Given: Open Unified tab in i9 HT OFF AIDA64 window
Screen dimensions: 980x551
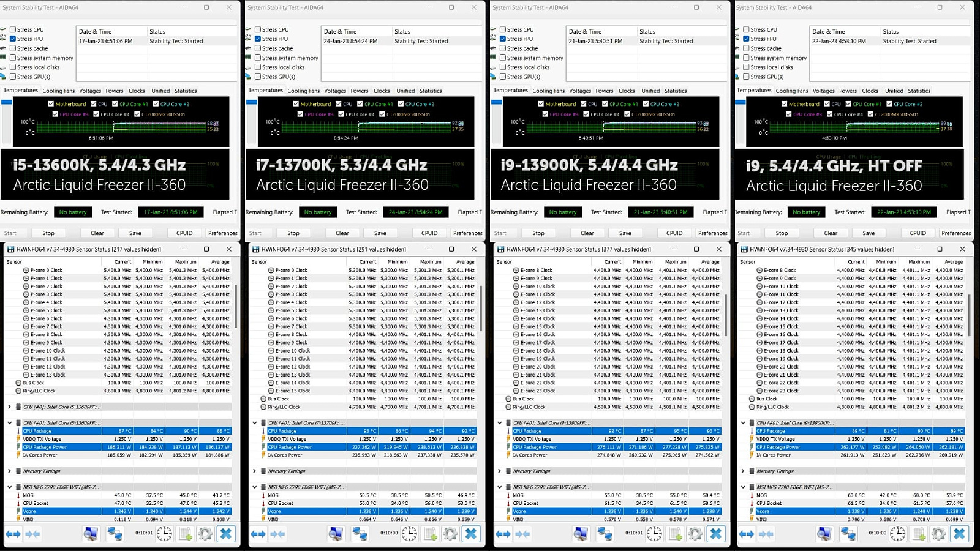Looking at the screenshot, I should point(894,91).
